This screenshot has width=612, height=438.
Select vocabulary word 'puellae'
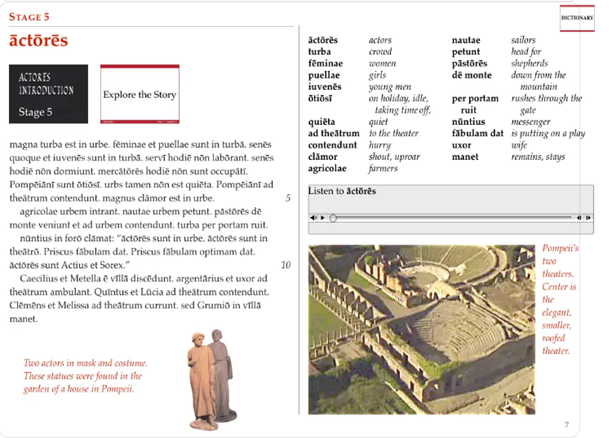click(x=324, y=75)
